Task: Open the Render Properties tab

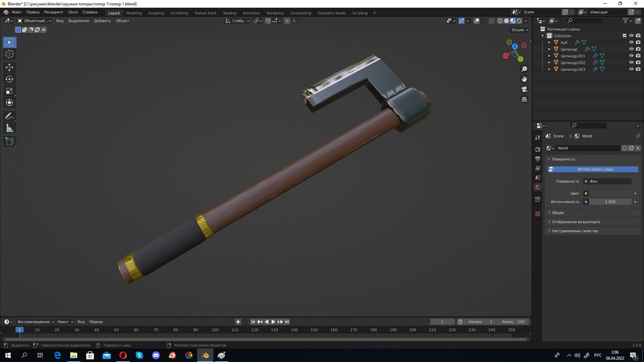Action: pyautogui.click(x=538, y=149)
